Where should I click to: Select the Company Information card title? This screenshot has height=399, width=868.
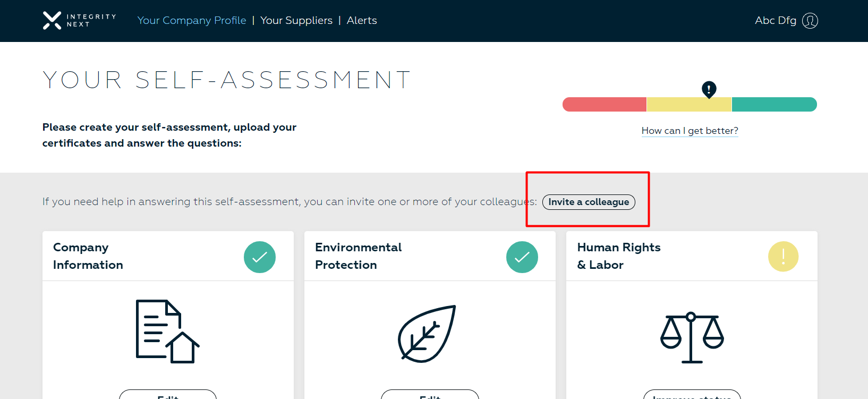pos(88,256)
